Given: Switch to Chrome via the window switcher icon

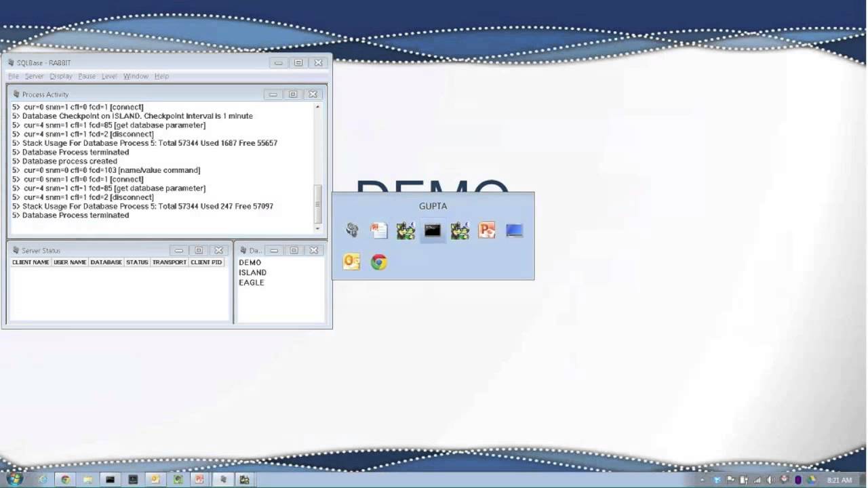Looking at the screenshot, I should point(378,262).
